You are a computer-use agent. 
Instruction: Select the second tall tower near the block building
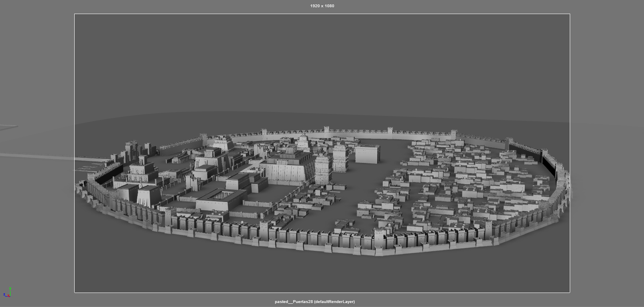[x=340, y=158]
